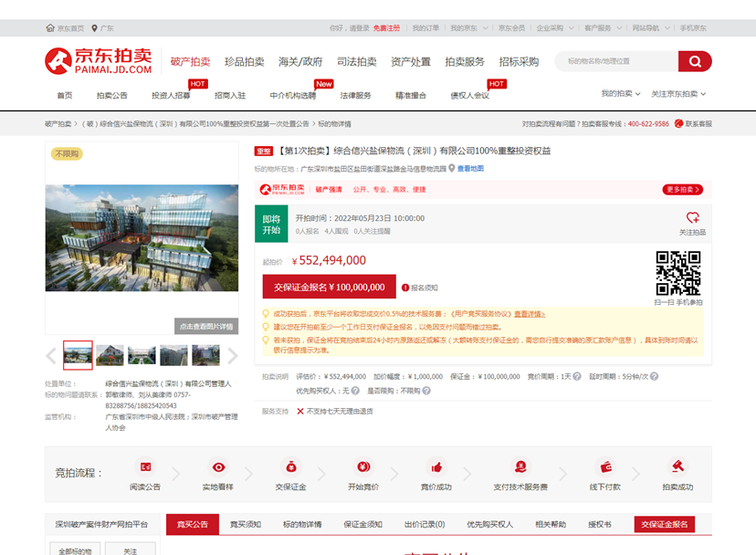This screenshot has height=555, width=756.
Task: Click the 京东会员 link
Action: coord(511,28)
